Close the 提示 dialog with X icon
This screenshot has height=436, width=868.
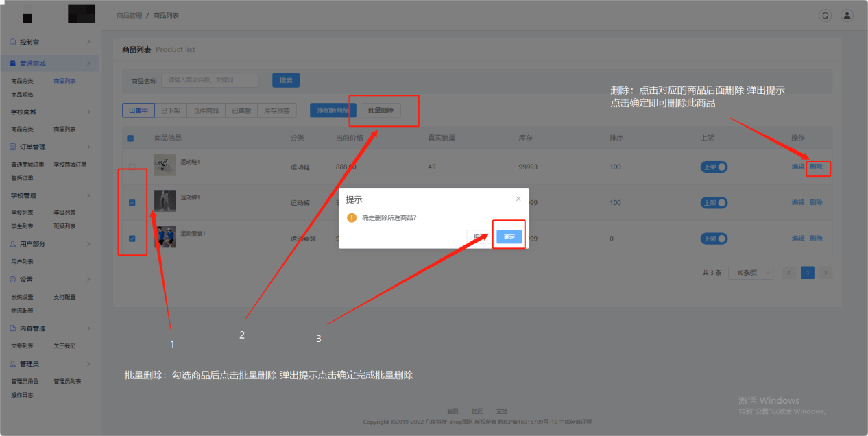(x=518, y=199)
